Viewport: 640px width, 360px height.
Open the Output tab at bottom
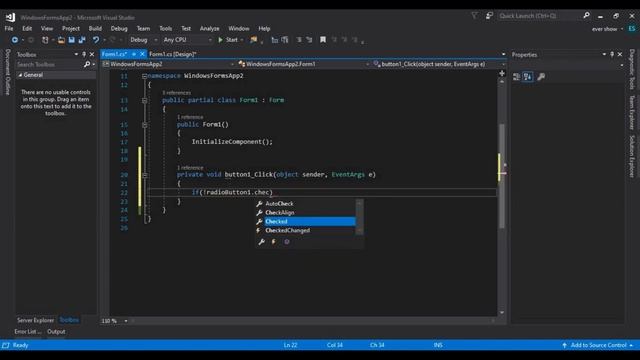click(56, 332)
